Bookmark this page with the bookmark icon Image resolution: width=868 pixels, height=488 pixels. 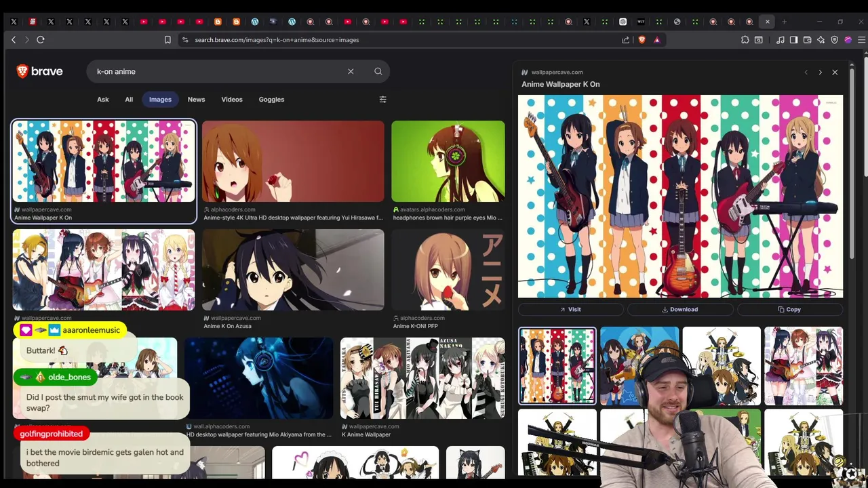[167, 40]
